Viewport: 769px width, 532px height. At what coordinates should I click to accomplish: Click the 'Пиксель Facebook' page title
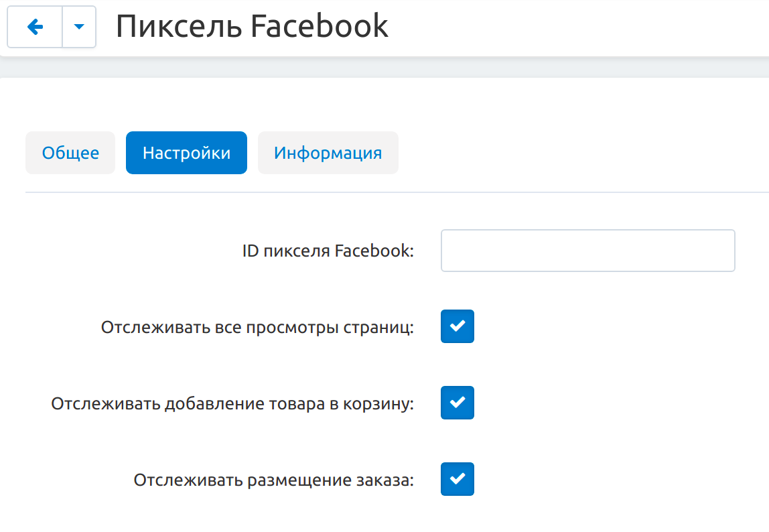click(252, 27)
